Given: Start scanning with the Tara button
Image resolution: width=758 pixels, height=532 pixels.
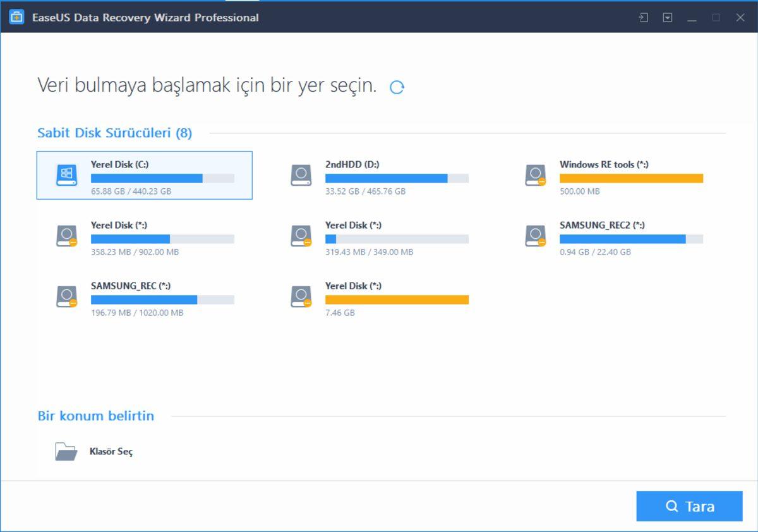Looking at the screenshot, I should (689, 506).
